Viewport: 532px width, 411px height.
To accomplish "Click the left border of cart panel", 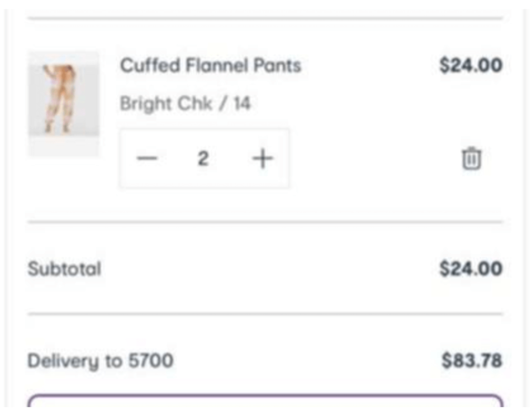I will pyautogui.click(x=7, y=204).
